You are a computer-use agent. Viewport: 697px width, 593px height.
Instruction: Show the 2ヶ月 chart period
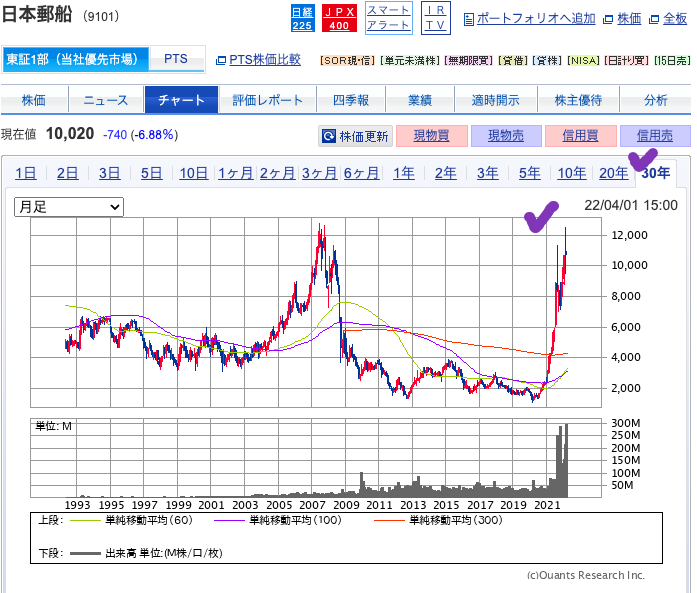277,173
